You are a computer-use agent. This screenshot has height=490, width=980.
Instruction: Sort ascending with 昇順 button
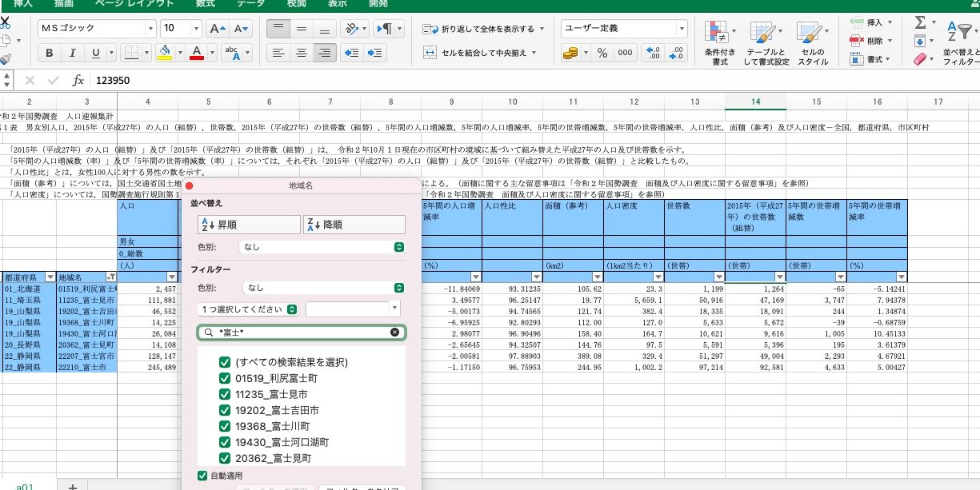click(248, 225)
